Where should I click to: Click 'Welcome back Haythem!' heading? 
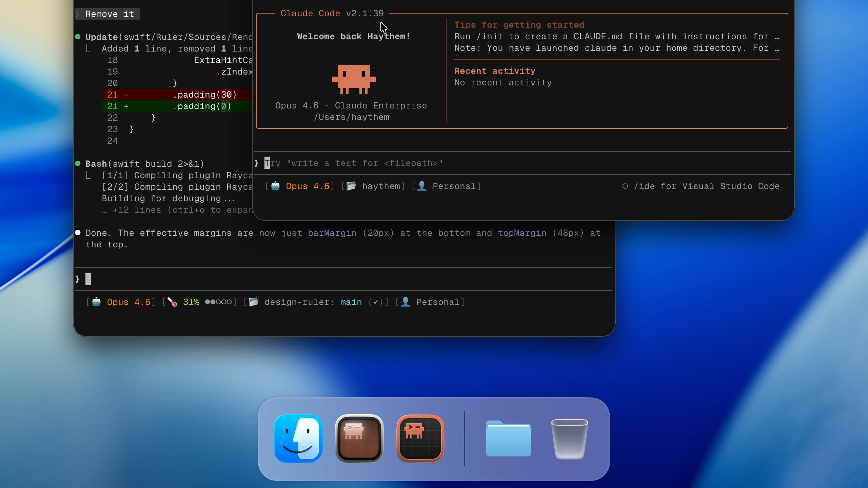(354, 36)
